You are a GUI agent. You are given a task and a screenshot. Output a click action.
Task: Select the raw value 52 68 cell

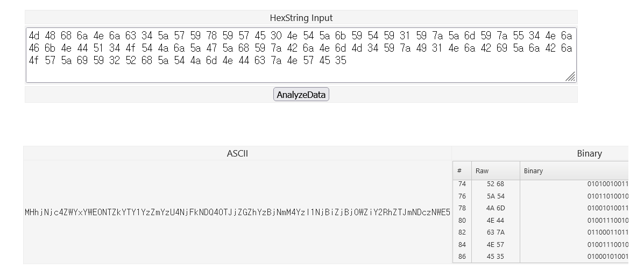click(495, 184)
